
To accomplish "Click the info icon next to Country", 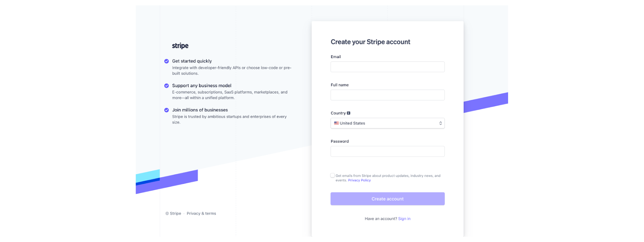I will tap(349, 113).
